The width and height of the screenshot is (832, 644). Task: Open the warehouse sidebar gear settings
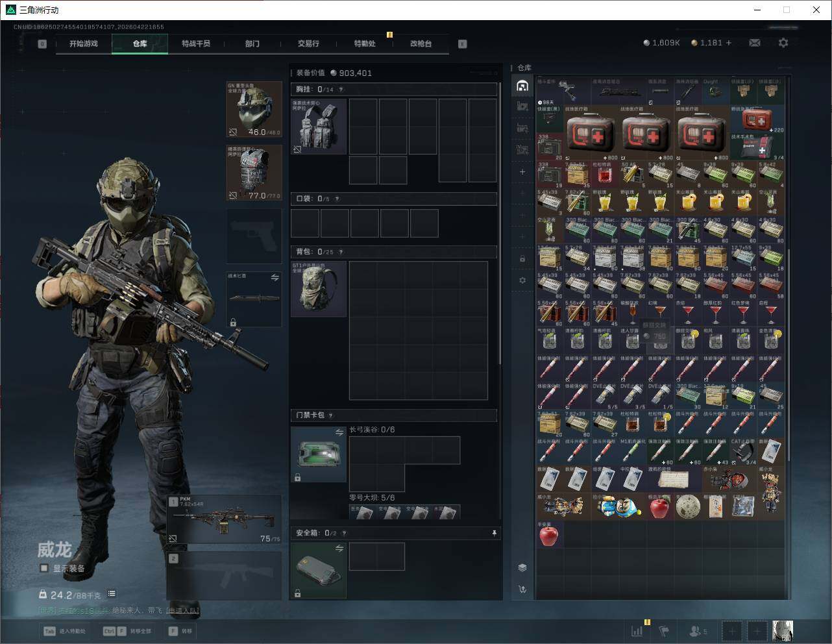[522, 280]
